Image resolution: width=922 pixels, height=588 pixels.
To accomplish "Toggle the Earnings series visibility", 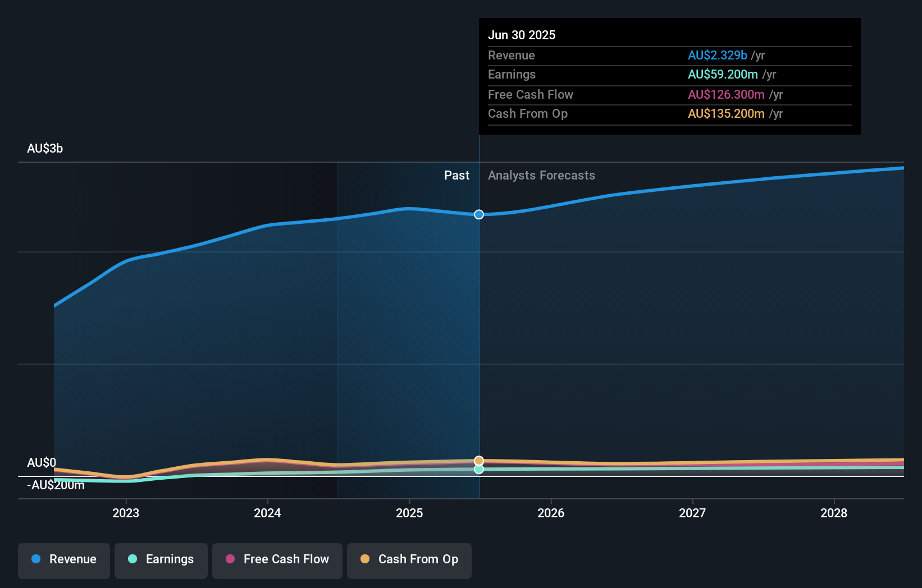I will pyautogui.click(x=161, y=560).
